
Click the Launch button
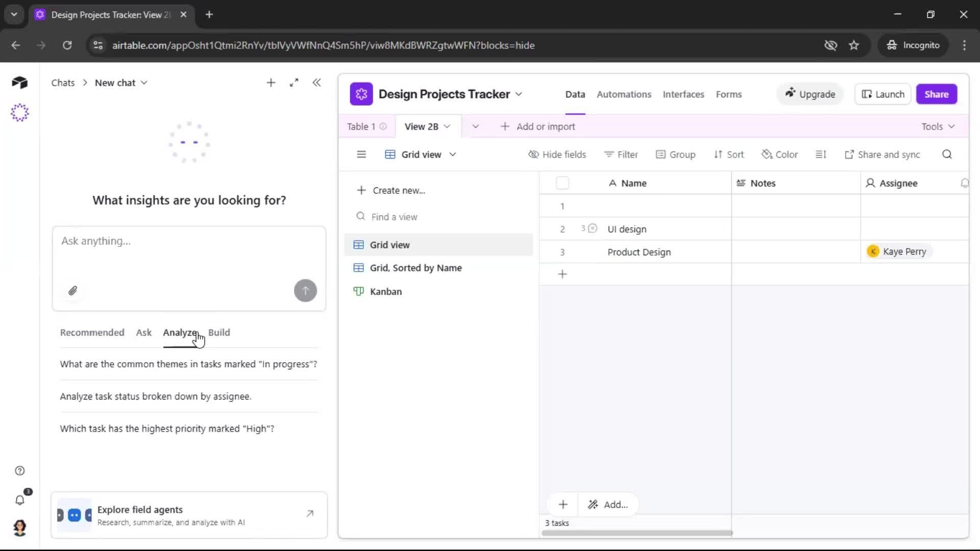(883, 94)
